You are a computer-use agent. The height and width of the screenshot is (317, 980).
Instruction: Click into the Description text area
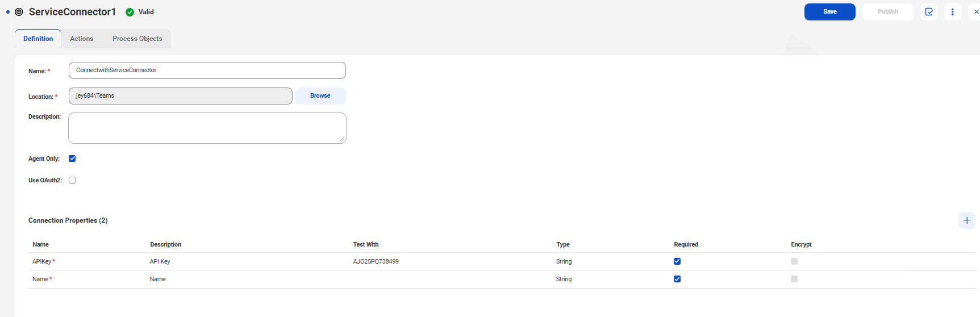tap(207, 128)
